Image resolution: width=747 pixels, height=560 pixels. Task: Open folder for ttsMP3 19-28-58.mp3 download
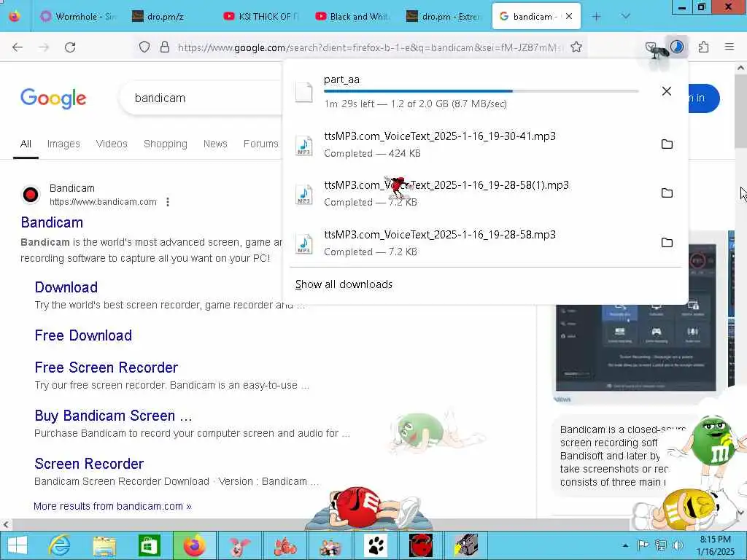(667, 243)
